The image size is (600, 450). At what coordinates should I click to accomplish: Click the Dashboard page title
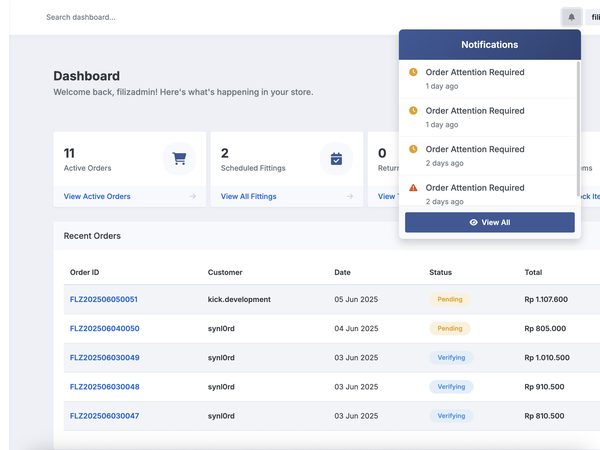(x=86, y=76)
